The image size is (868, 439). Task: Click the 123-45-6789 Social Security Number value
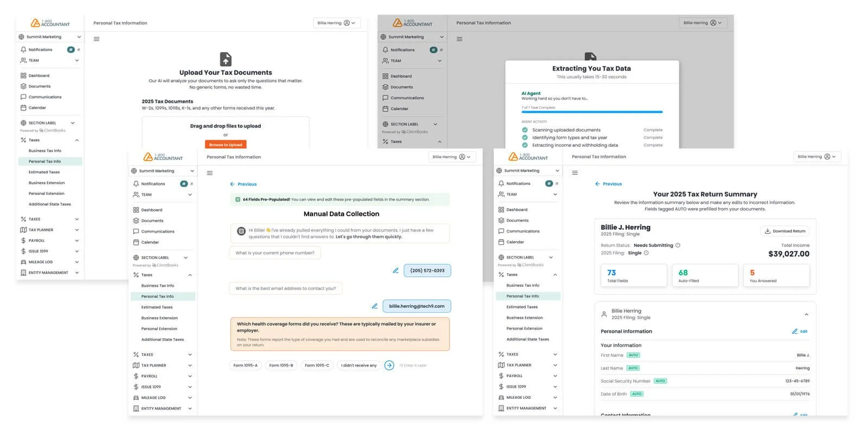click(797, 381)
